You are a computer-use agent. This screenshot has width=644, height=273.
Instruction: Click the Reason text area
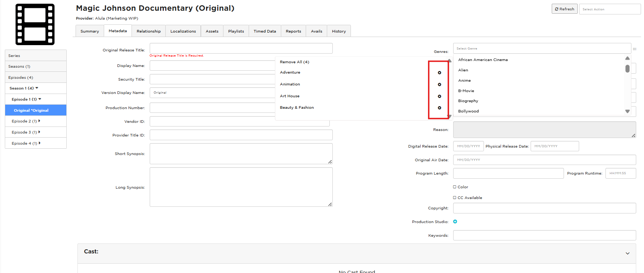point(545,130)
